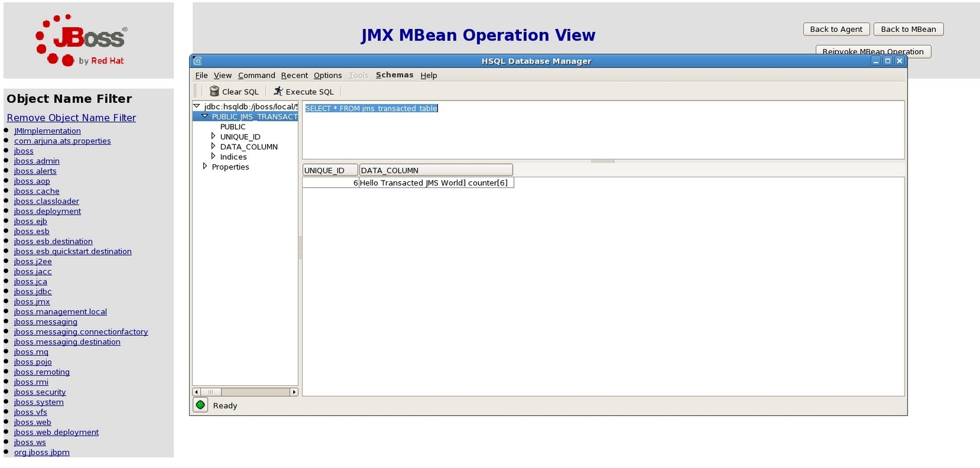
Task: Expand the DATA_COLUMN tree node
Action: pyautogui.click(x=213, y=146)
